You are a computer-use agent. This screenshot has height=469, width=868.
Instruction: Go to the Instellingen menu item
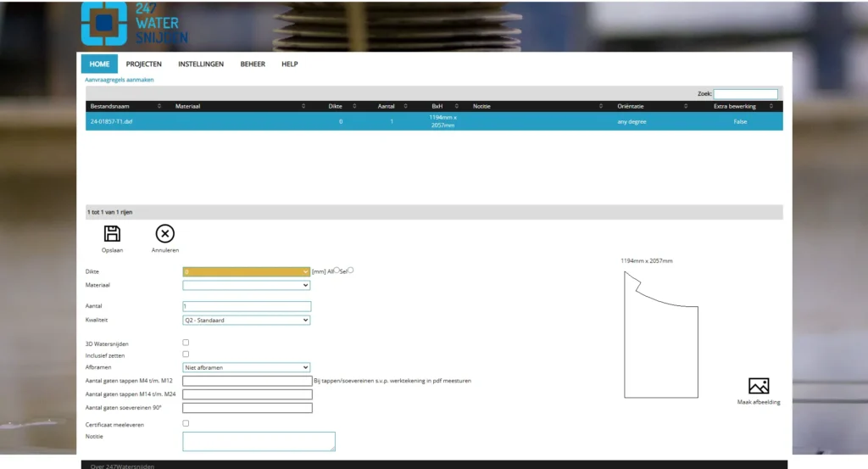click(201, 64)
